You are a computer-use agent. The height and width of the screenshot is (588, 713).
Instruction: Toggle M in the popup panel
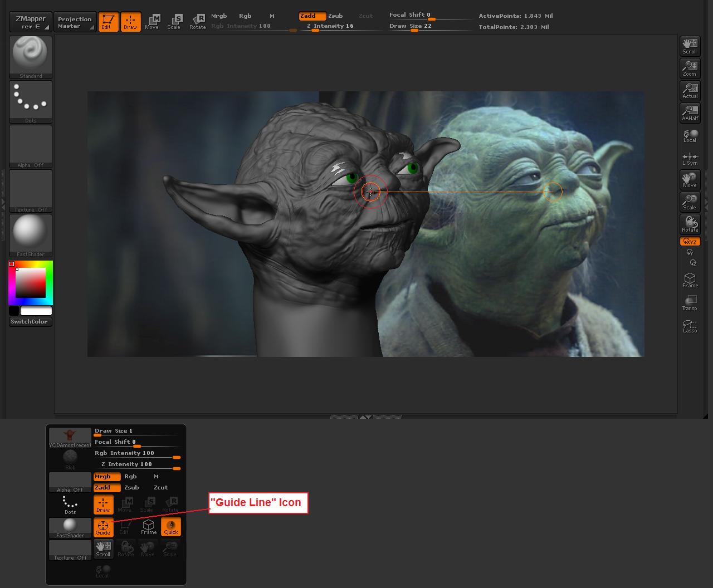[x=156, y=477]
